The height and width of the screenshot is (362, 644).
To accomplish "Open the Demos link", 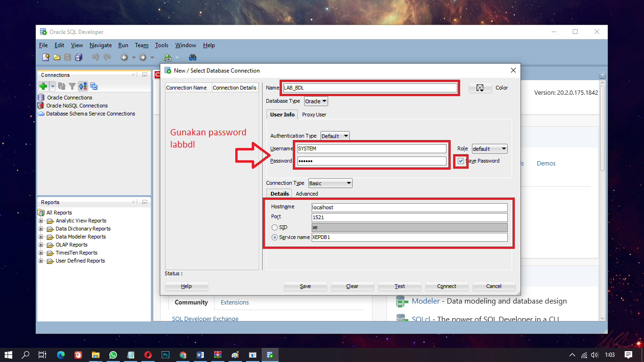I will tap(546, 164).
